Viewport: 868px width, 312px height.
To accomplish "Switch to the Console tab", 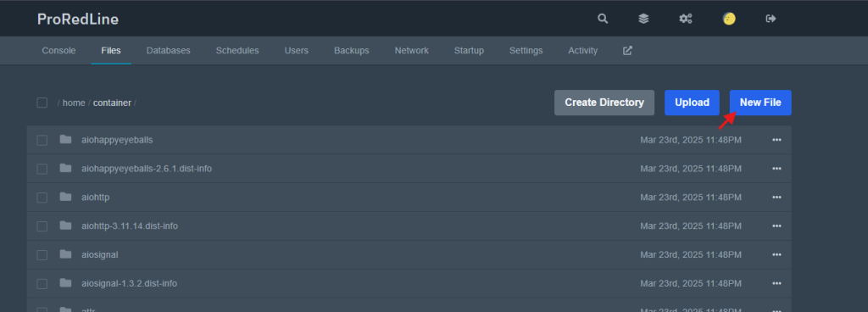I will pos(58,50).
